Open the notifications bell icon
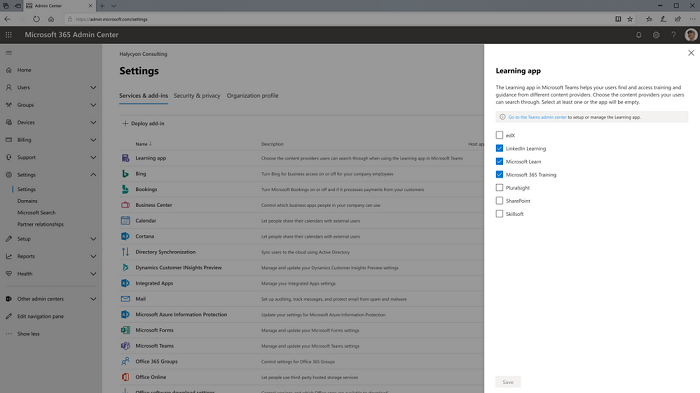 pyautogui.click(x=638, y=35)
